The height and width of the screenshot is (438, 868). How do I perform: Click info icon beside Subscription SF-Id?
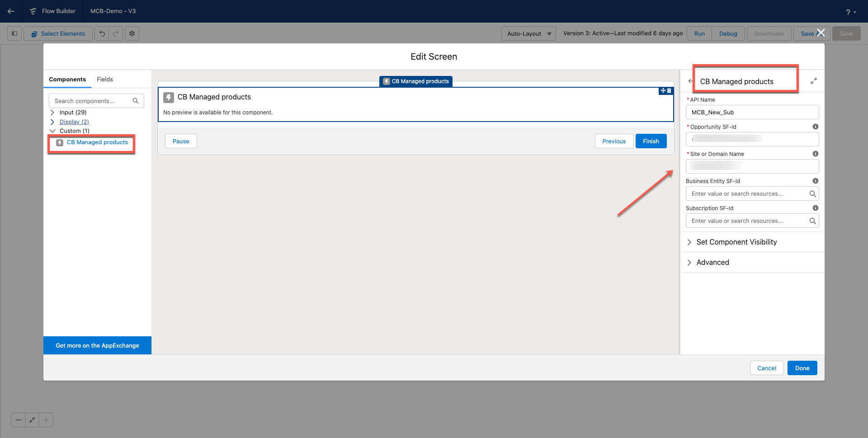[x=815, y=208]
